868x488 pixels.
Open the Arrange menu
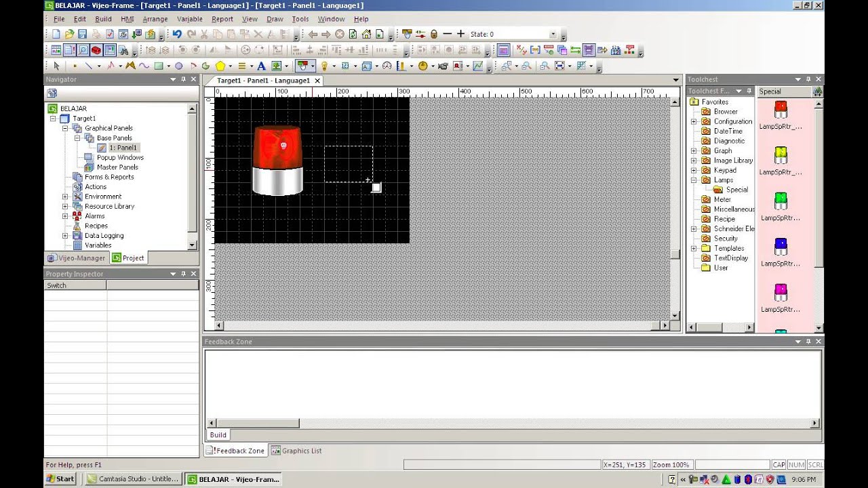pyautogui.click(x=155, y=19)
